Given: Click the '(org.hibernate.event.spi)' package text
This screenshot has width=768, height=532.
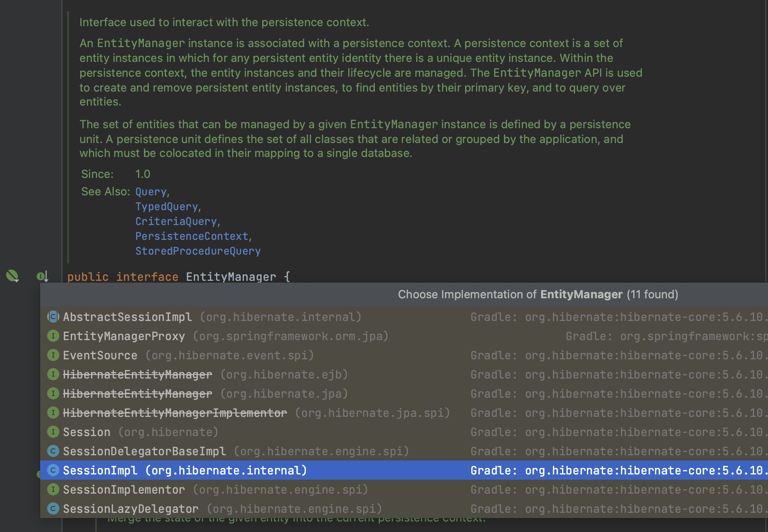Looking at the screenshot, I should pos(230,355).
